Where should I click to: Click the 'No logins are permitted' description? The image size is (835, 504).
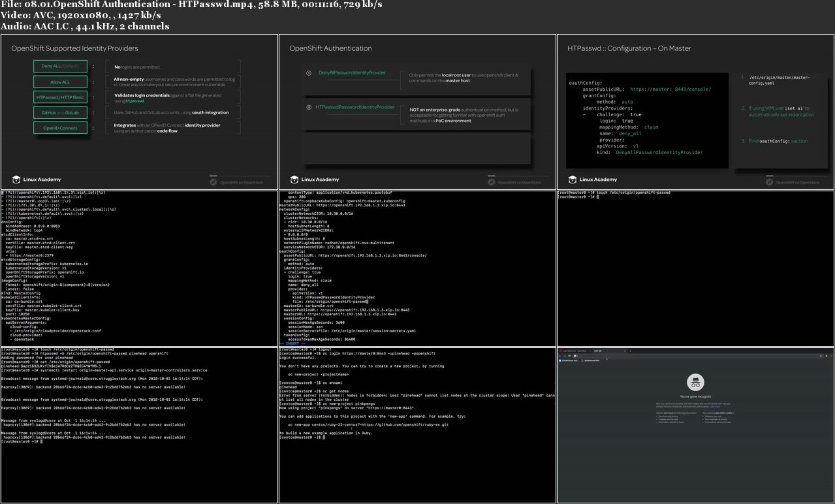pyautogui.click(x=137, y=67)
